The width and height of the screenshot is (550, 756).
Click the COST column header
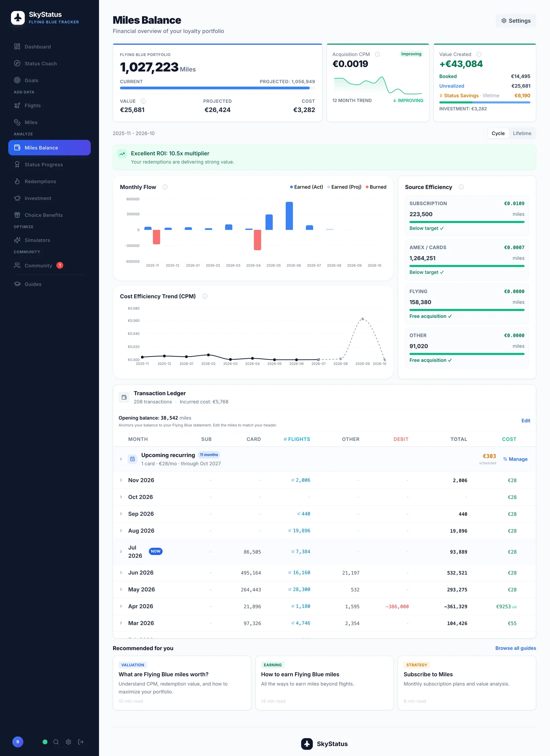tap(509, 439)
